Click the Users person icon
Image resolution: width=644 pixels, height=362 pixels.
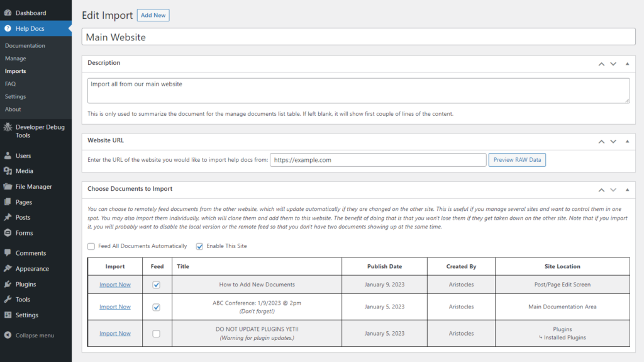click(x=8, y=156)
